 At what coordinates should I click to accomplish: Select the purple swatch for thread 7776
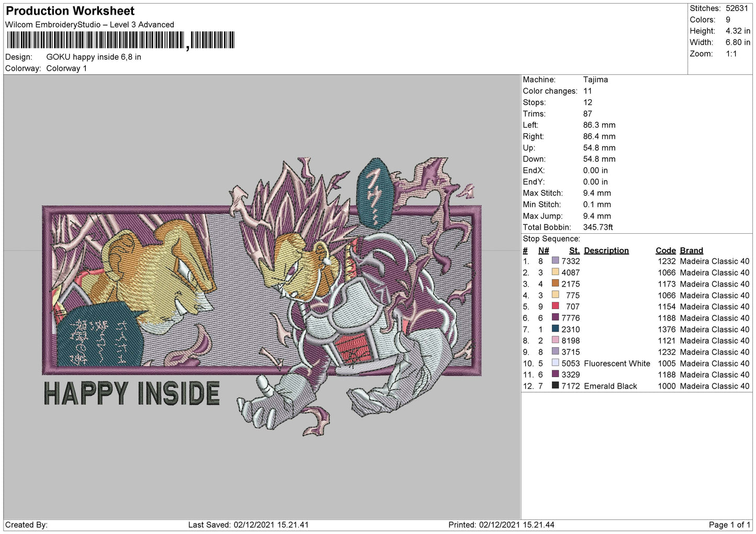coord(555,318)
